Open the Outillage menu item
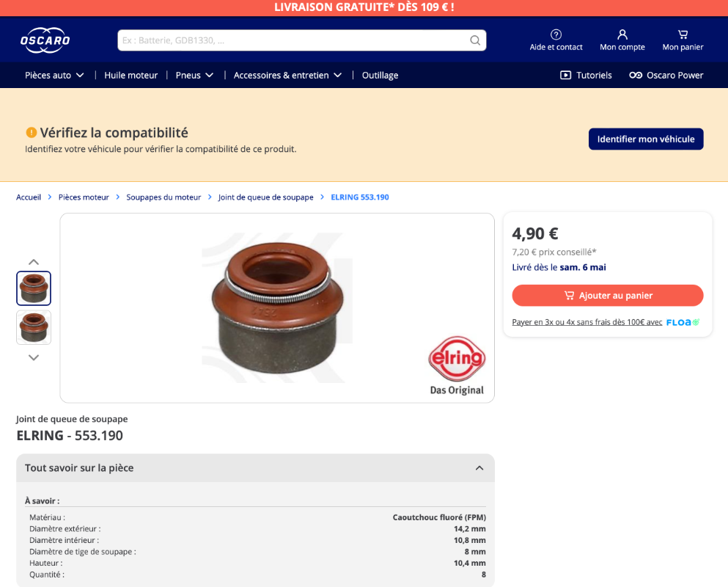This screenshot has width=728, height=587. coord(380,76)
